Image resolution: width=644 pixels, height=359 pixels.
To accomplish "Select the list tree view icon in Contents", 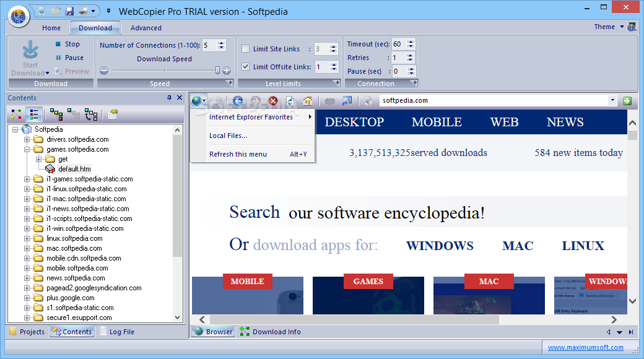I will (33, 114).
